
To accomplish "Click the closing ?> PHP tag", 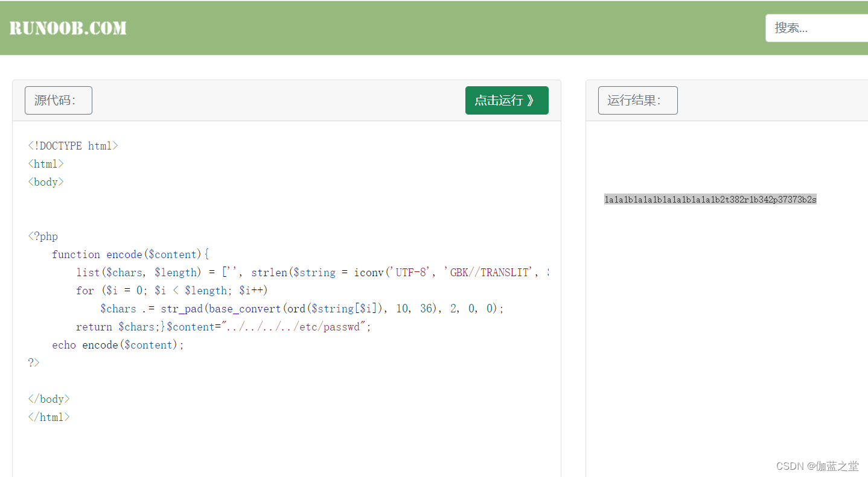I will (x=34, y=362).
